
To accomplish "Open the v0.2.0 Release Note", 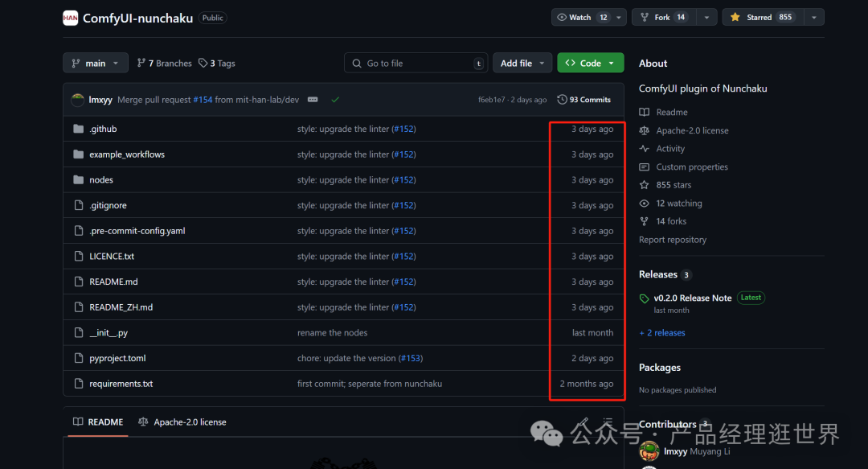I will point(693,298).
